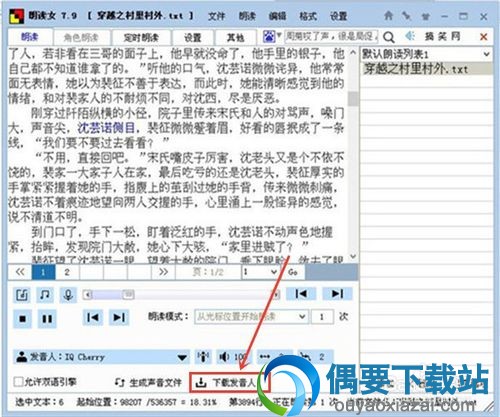
Task: Stop the reading playback
Action: point(22,319)
